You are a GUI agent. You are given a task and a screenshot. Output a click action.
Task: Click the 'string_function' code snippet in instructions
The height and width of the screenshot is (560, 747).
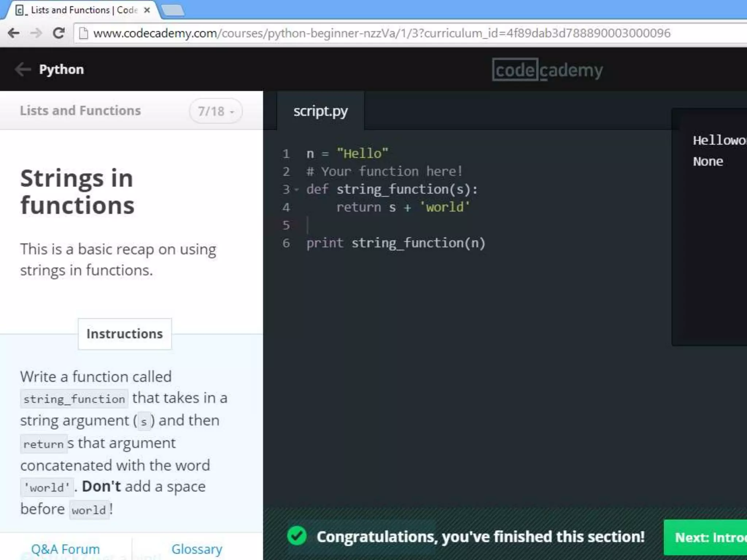click(x=74, y=399)
